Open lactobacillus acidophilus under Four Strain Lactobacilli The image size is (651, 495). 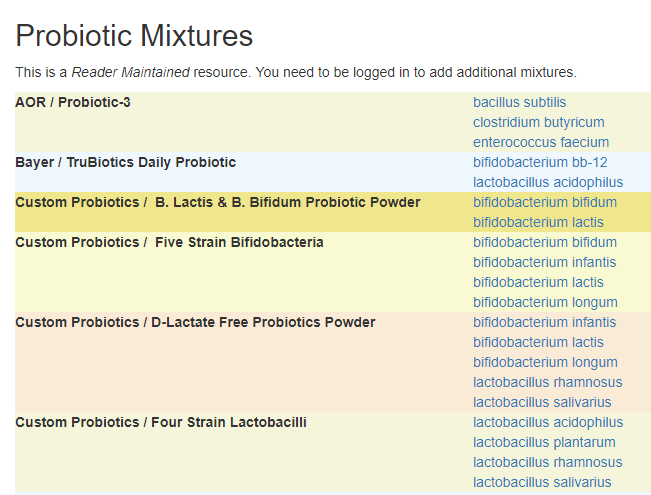(x=547, y=422)
